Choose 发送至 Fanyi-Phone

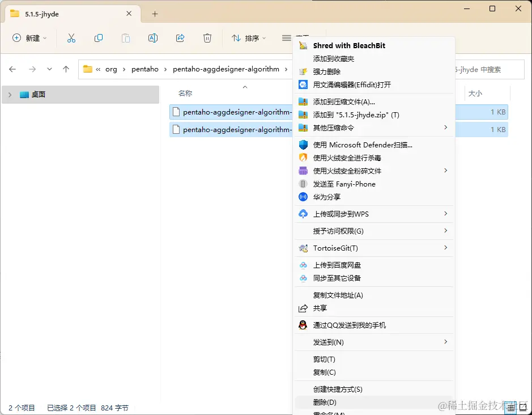click(374, 184)
